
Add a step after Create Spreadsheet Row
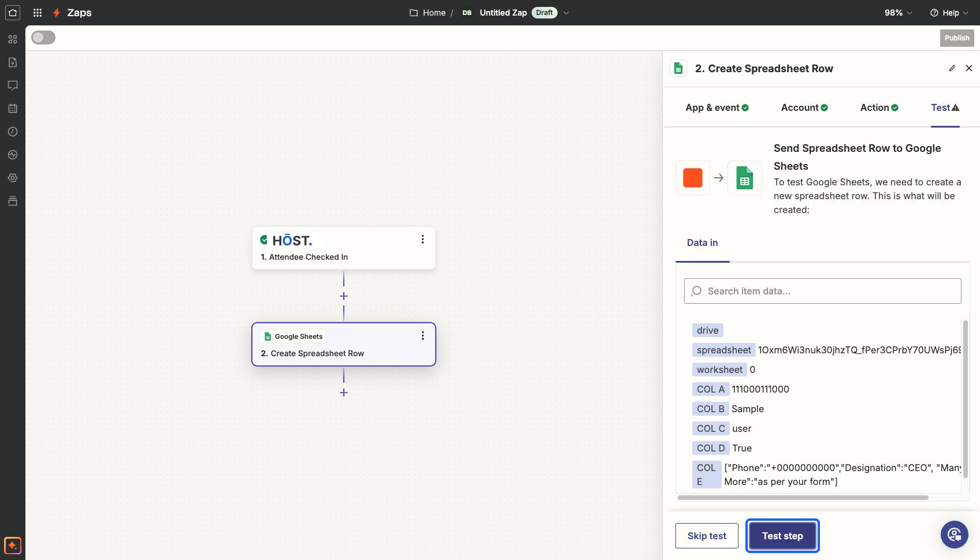click(344, 393)
